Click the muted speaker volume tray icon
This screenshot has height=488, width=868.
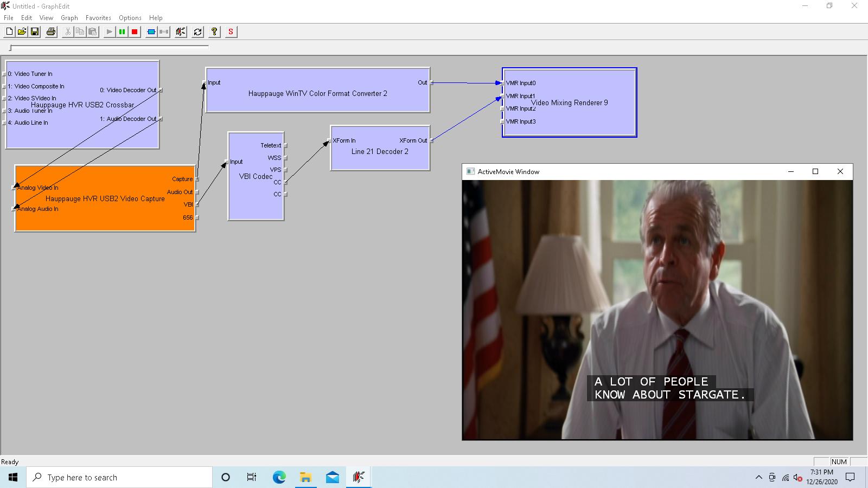797,477
